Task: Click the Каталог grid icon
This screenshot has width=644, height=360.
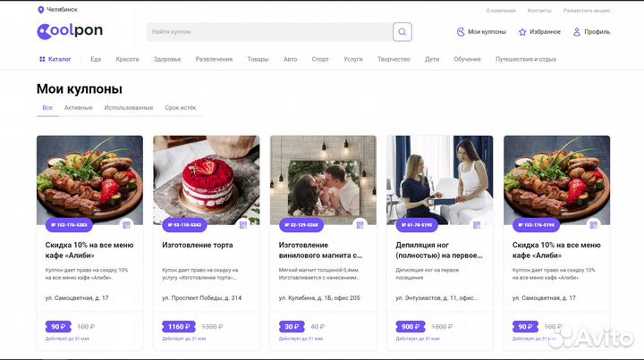Action: tap(42, 59)
